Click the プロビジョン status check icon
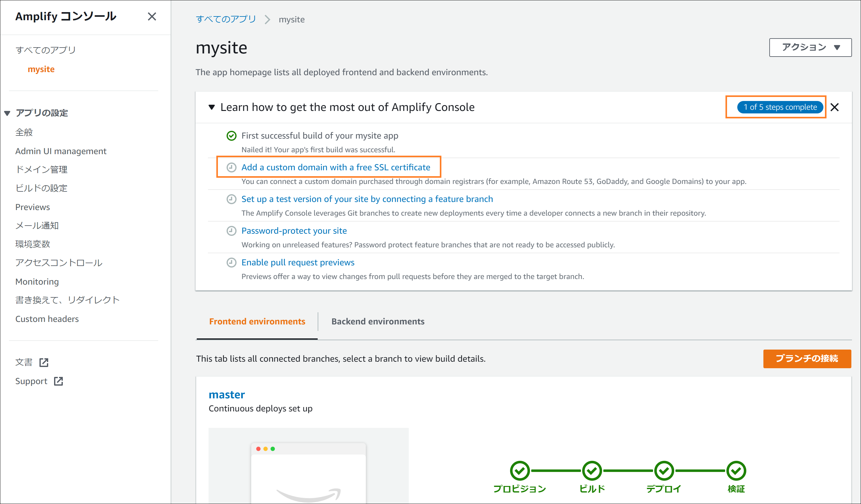The image size is (861, 504). (520, 471)
